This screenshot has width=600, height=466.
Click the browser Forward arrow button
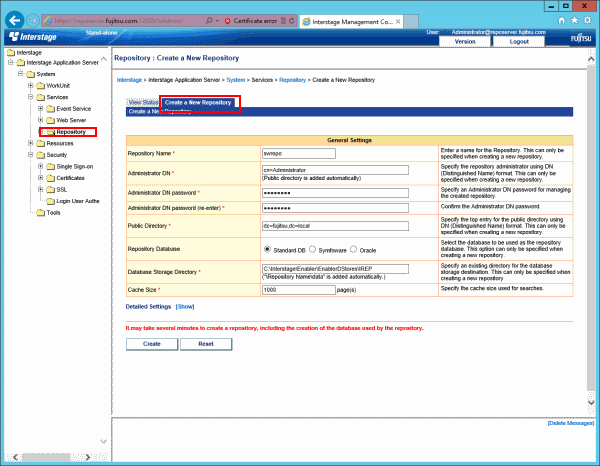point(33,21)
